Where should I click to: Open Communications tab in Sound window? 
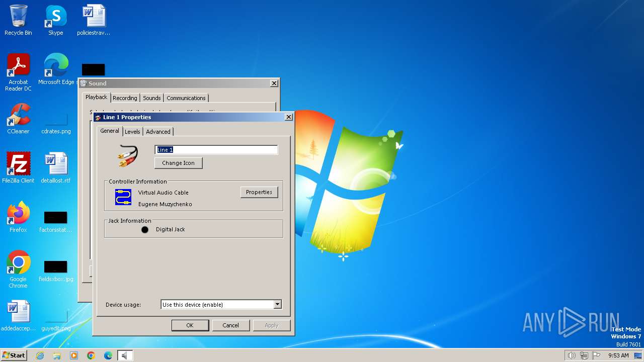click(x=186, y=98)
